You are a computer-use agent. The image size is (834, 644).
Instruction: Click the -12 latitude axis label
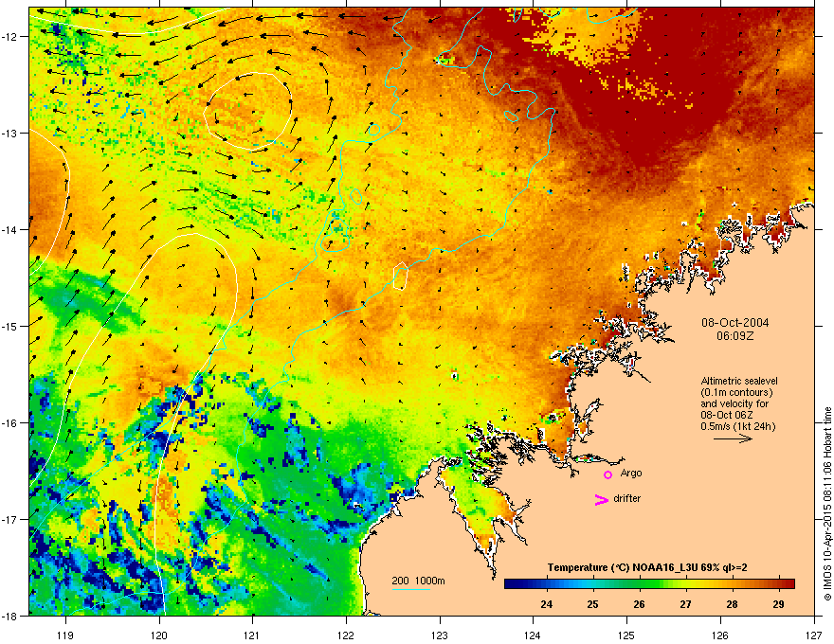(x=10, y=37)
